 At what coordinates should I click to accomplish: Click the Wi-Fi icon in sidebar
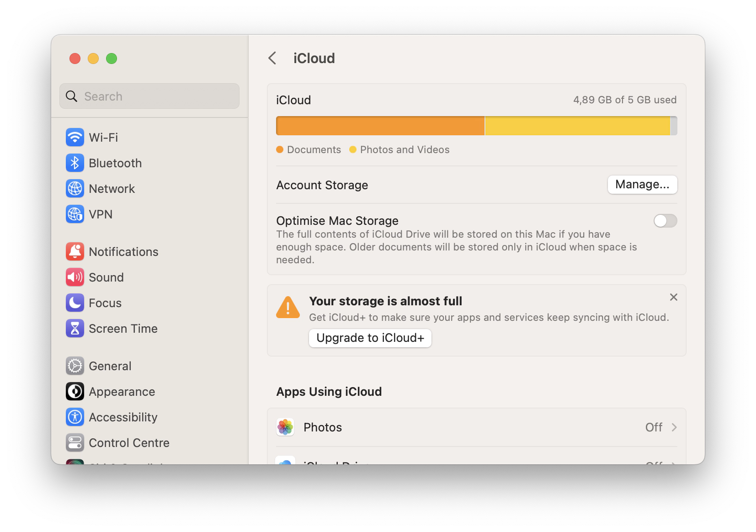75,137
